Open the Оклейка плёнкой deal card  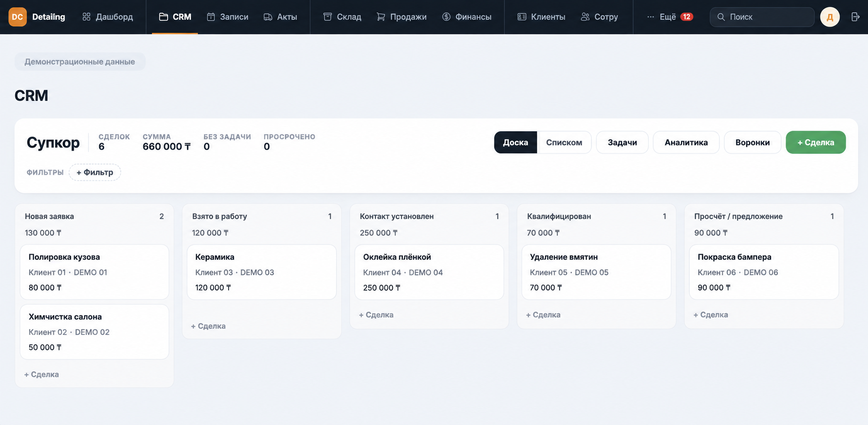[x=429, y=272]
